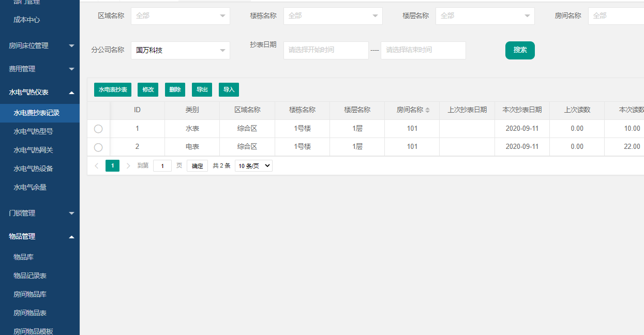The image size is (644, 335).
Task: Open the 分公司名称 dropdown showing 国万科技
Action: 180,51
